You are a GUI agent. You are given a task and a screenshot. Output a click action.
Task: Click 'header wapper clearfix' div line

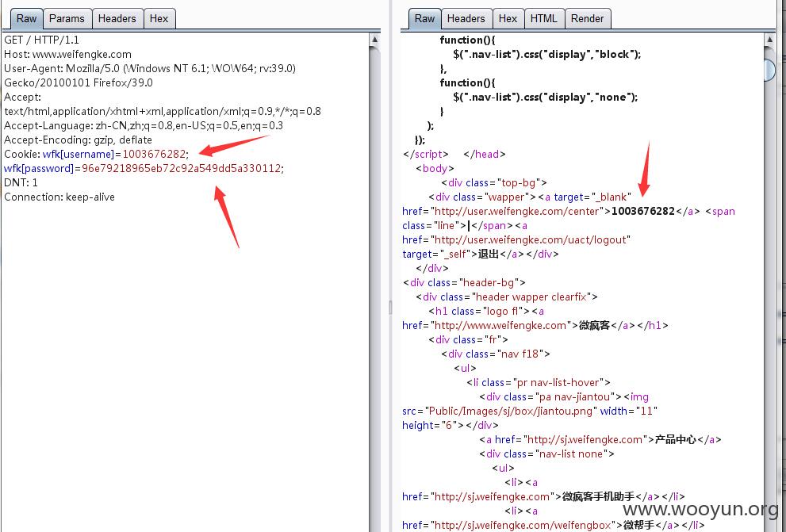507,297
